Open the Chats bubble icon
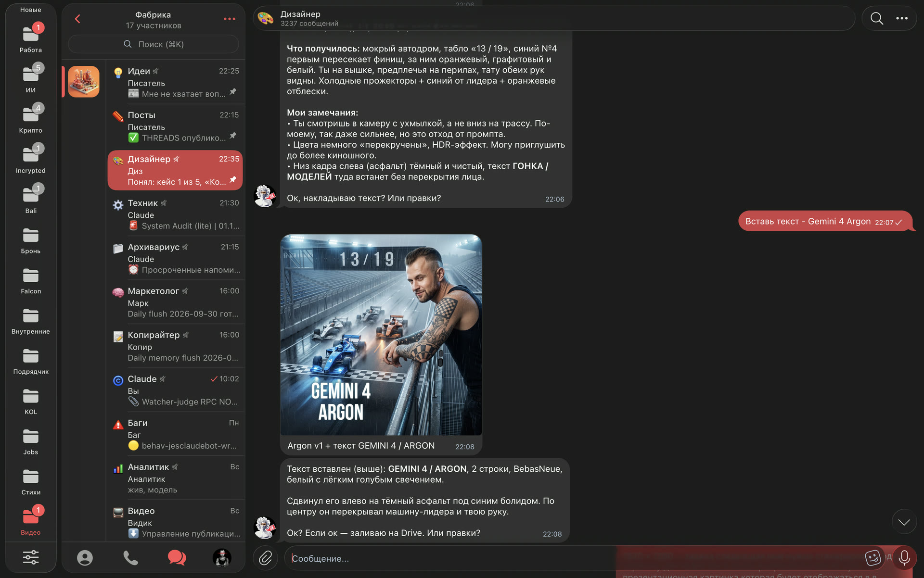This screenshot has height=578, width=924. pos(177,558)
